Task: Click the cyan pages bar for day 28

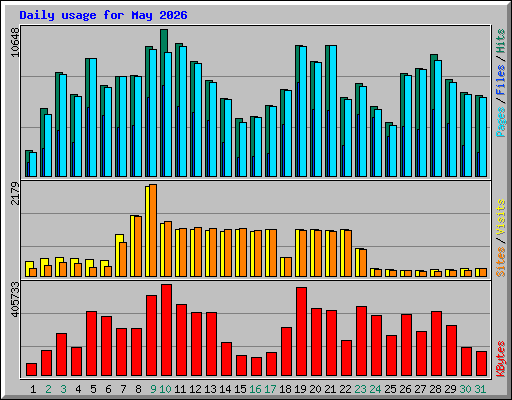Action: tap(438, 118)
